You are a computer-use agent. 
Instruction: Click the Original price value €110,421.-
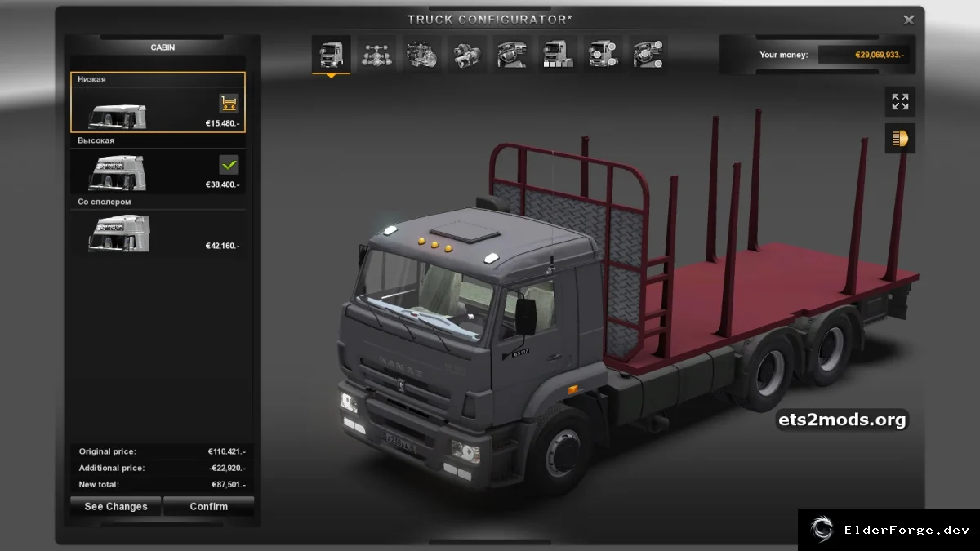pyautogui.click(x=226, y=451)
